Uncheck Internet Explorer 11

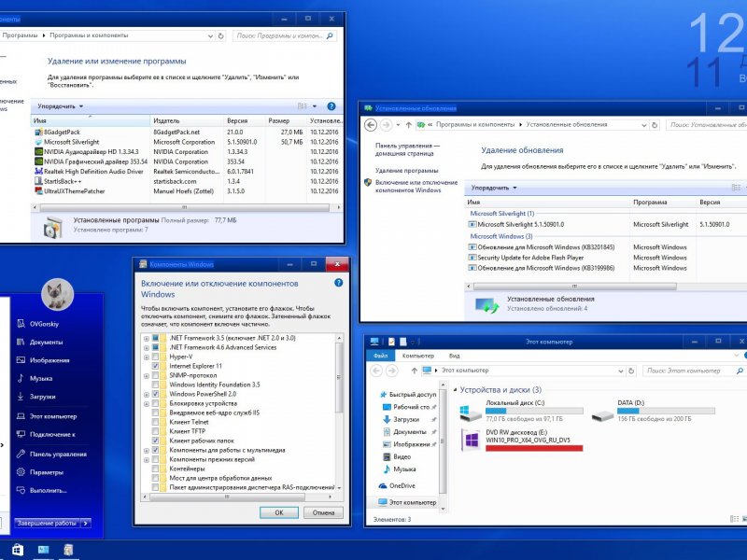[155, 366]
